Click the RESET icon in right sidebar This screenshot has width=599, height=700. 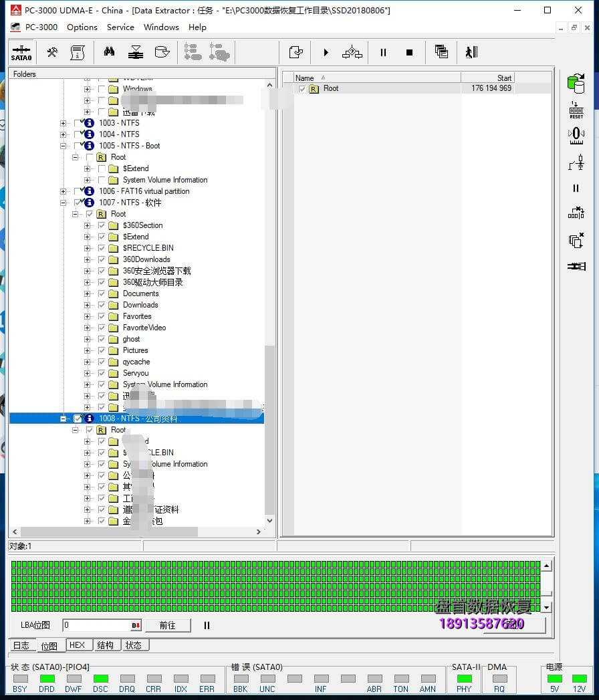click(x=576, y=110)
